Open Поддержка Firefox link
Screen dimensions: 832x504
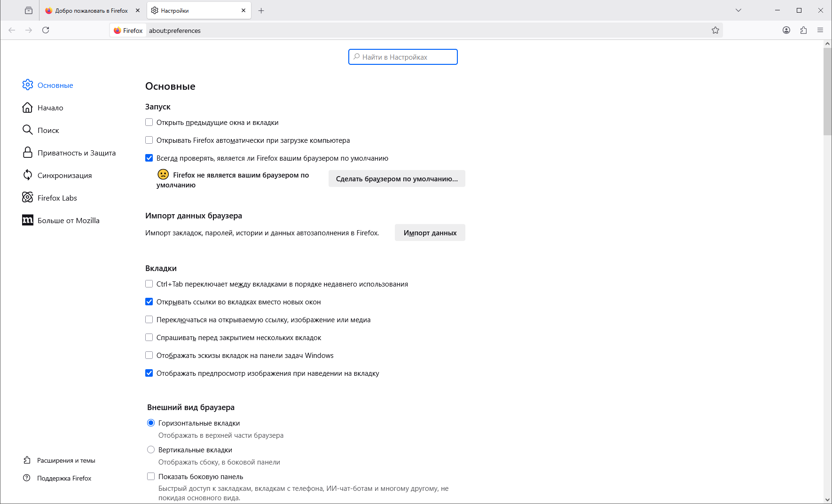[x=64, y=478]
